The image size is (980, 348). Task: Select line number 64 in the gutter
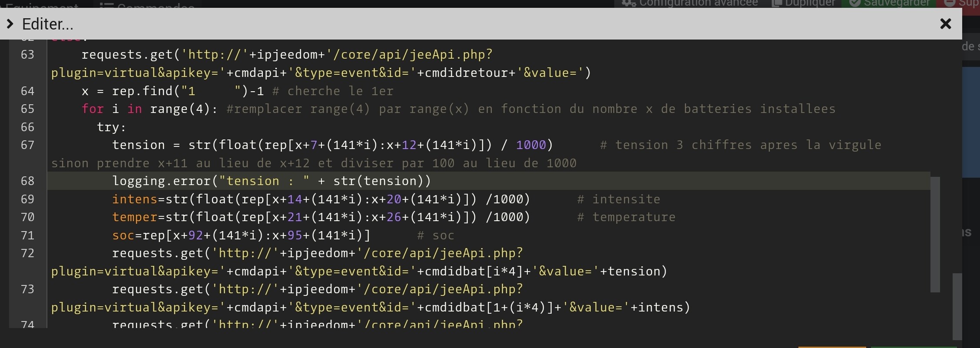[27, 91]
